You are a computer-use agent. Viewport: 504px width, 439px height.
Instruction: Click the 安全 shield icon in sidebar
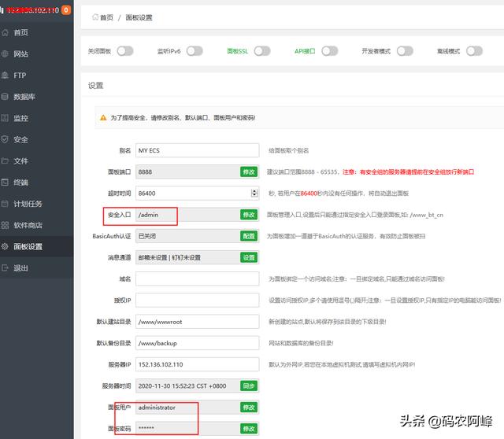(x=5, y=139)
